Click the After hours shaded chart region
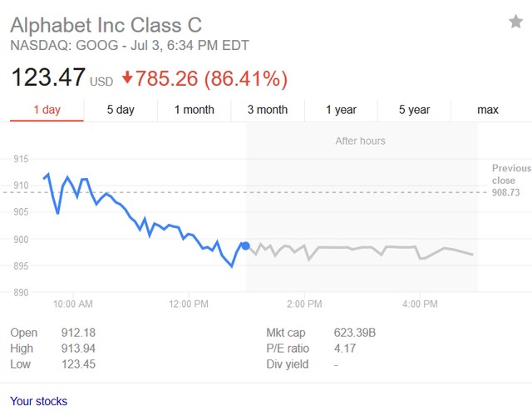 (362, 207)
